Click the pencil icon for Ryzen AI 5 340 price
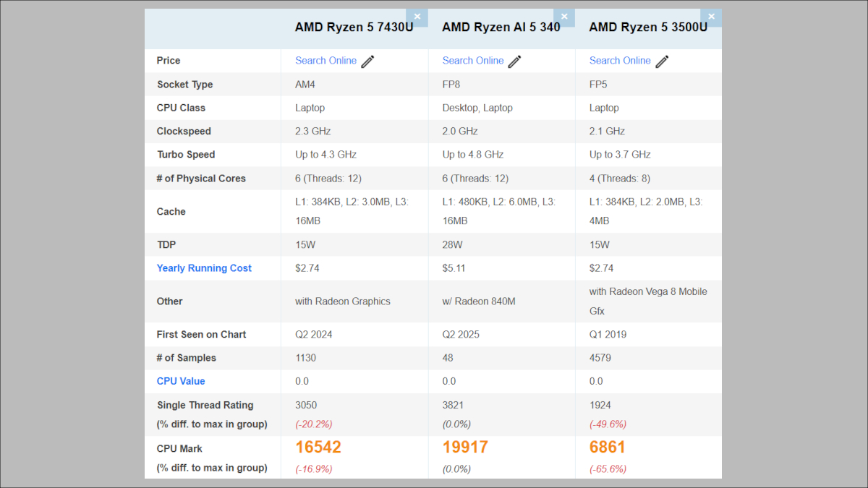 [x=514, y=61]
